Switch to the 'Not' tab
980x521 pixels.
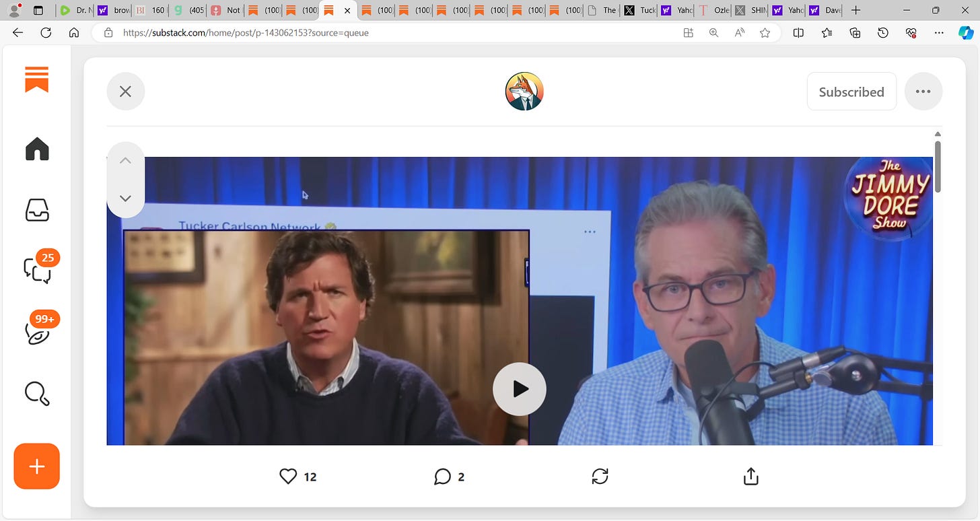(225, 10)
